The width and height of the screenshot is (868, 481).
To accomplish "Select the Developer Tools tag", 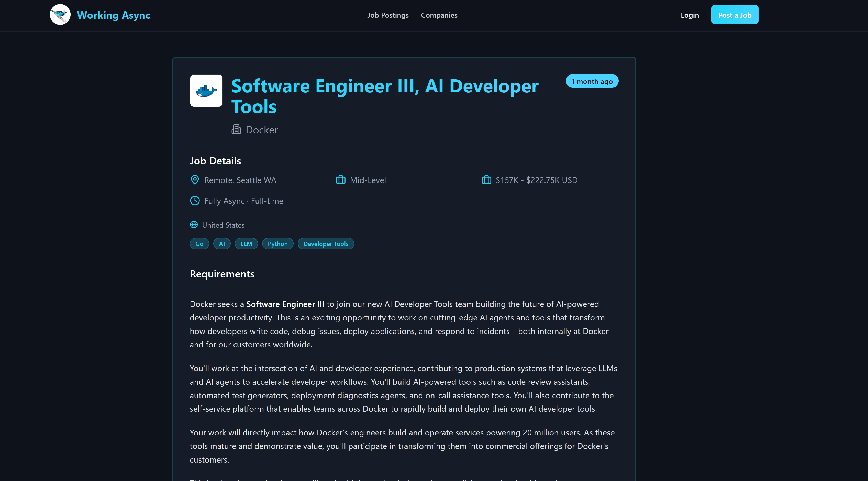I will 326,244.
